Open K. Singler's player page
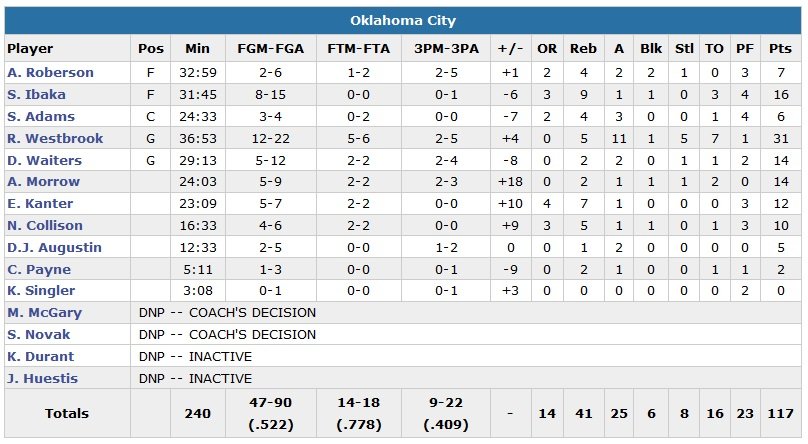Viewport: 808px width, 444px height. (x=41, y=291)
